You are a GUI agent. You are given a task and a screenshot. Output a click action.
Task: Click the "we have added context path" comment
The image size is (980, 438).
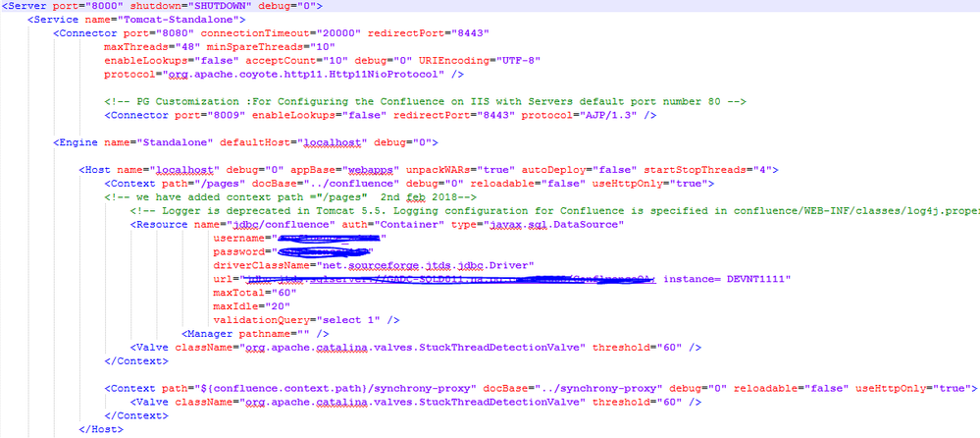coord(291,197)
